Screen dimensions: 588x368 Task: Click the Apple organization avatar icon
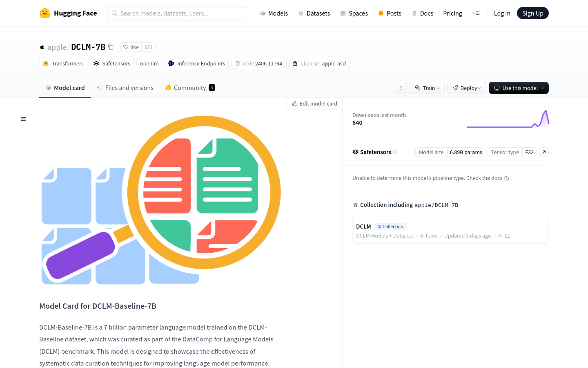[x=42, y=47]
